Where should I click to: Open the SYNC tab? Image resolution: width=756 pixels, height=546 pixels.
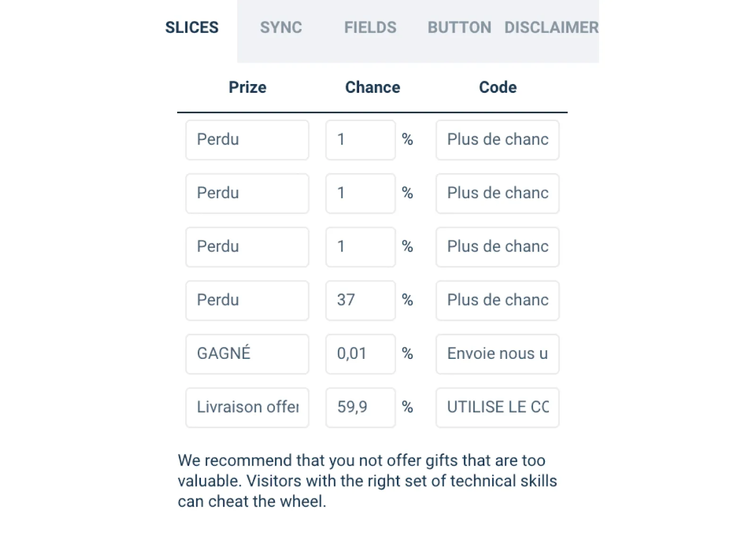click(x=281, y=27)
